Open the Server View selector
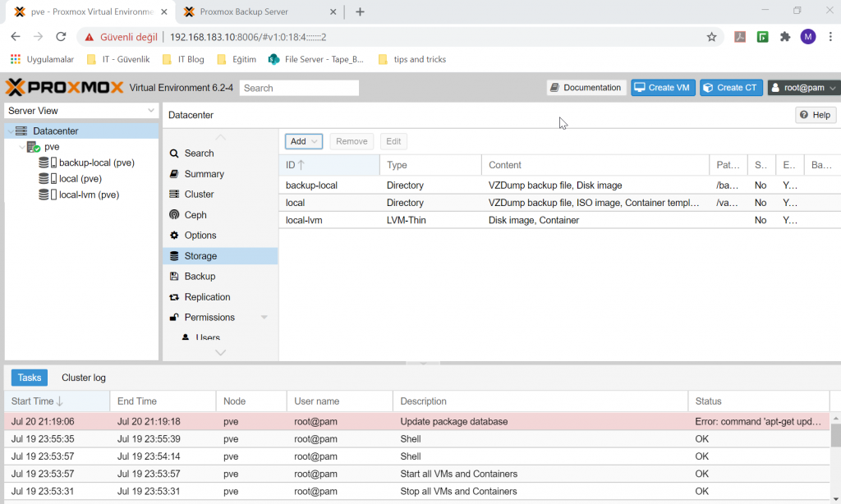 [x=81, y=111]
